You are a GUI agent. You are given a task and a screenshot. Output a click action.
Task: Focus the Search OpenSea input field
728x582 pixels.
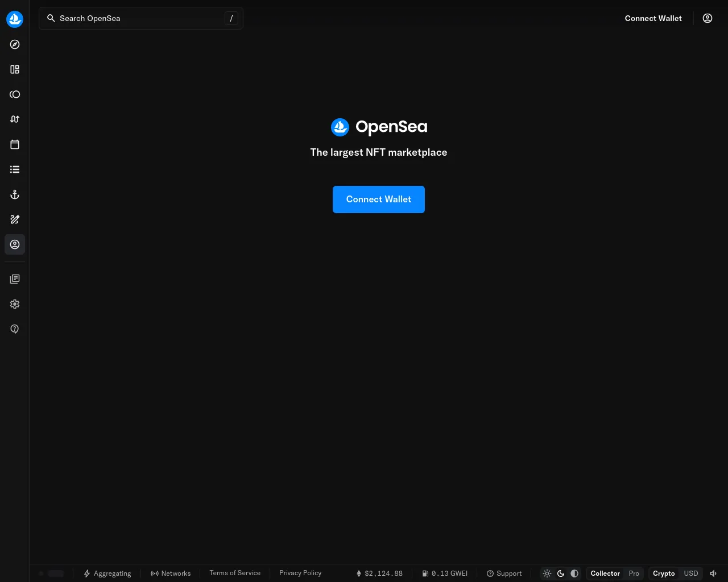coord(141,18)
